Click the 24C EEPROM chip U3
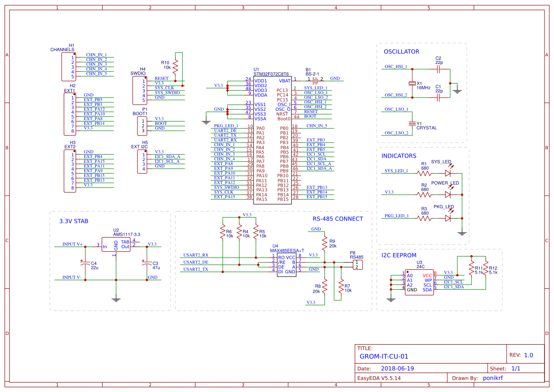 click(419, 282)
